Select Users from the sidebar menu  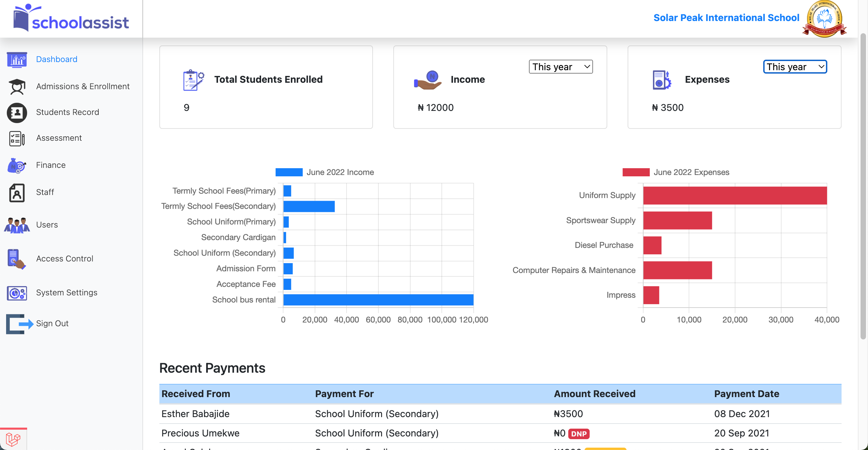click(16, 224)
